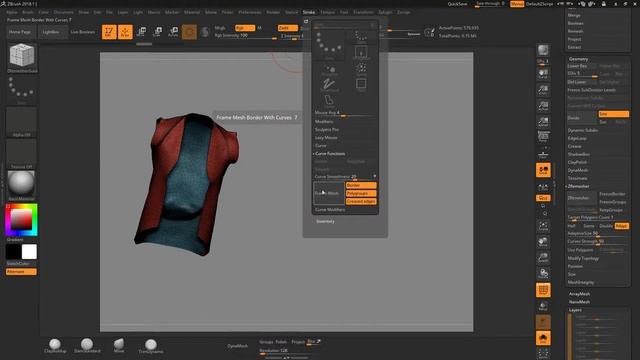640x360 pixels.
Task: Toggle the L.Sym icon on right shelf
Action: (x=543, y=187)
